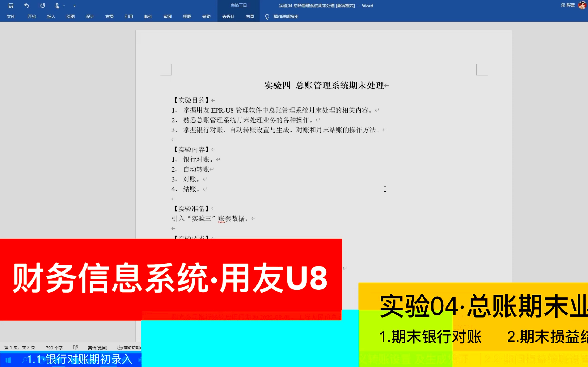Click the list item '自动转账'
588x367 pixels.
click(196, 169)
